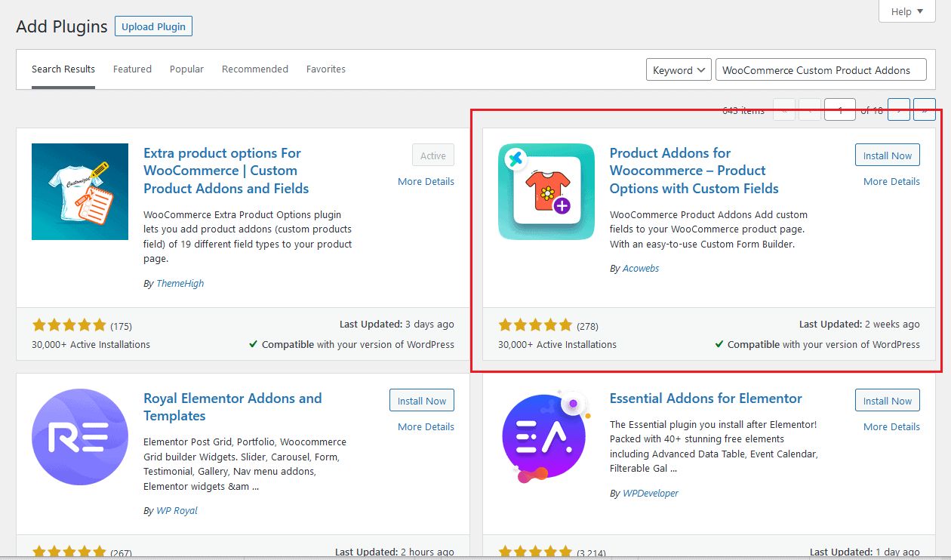Open the Help panel dropdown
Viewport: 951px width, 560px height.
pyautogui.click(x=906, y=11)
